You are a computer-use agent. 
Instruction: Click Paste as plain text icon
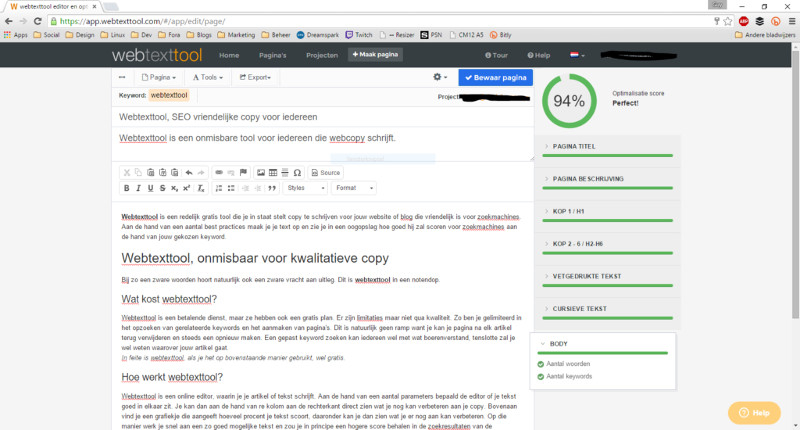click(162, 172)
